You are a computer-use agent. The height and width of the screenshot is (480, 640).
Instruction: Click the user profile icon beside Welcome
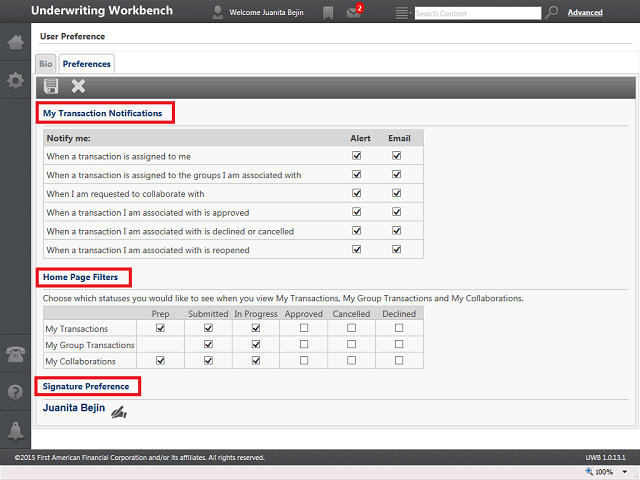point(218,13)
